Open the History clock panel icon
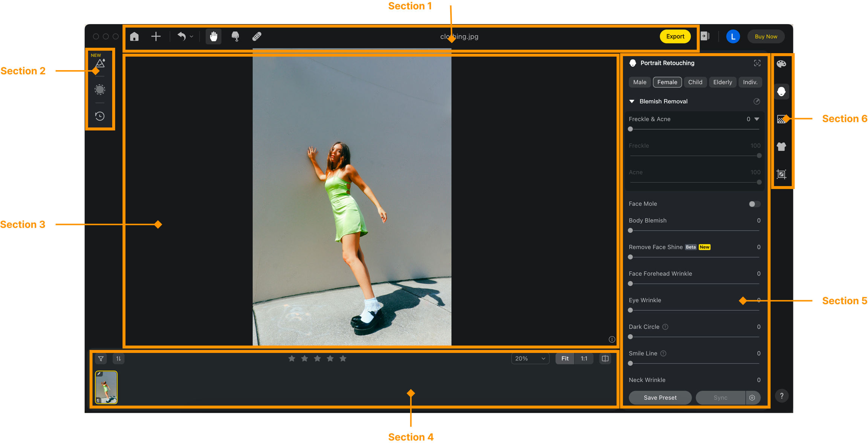Viewport: 868px width, 443px height. click(x=100, y=116)
